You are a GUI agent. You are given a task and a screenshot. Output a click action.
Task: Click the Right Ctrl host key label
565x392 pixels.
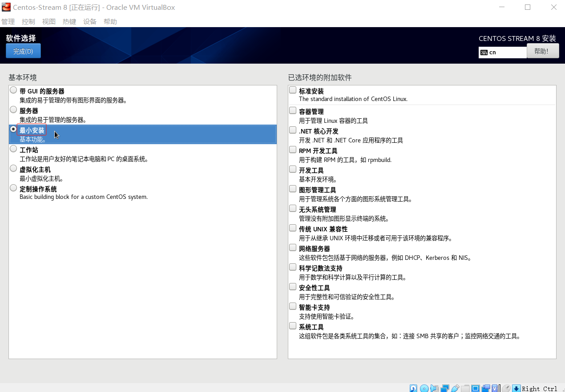540,388
